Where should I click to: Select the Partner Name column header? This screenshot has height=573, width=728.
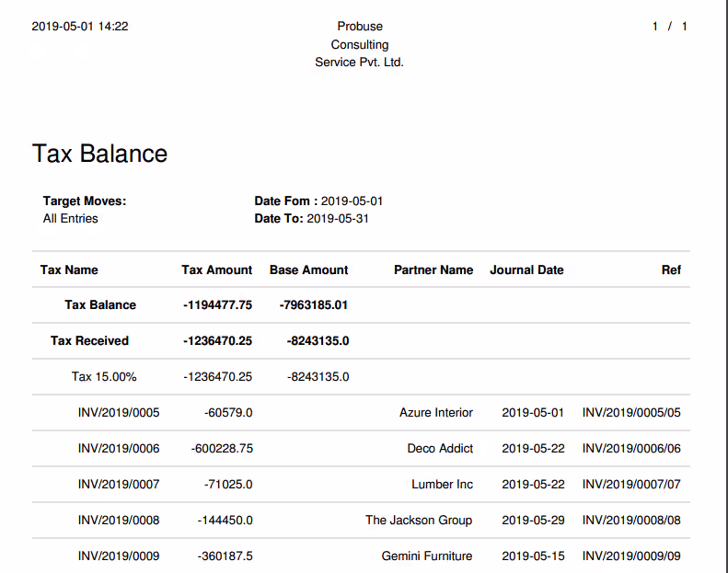click(x=433, y=270)
